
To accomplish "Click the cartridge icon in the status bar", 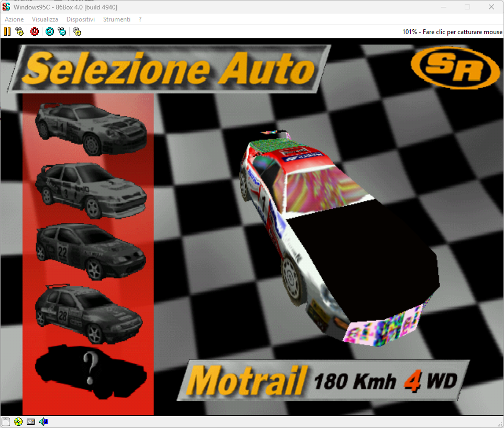I will click(x=5, y=422).
